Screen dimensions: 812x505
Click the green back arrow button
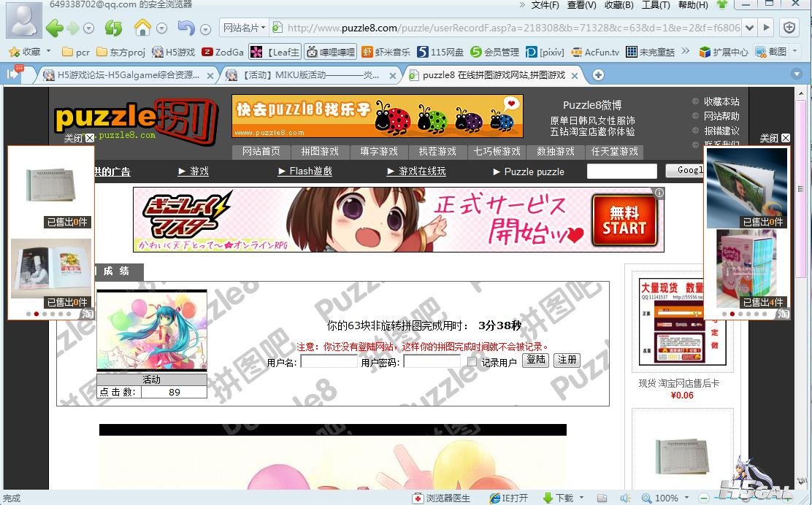point(54,28)
